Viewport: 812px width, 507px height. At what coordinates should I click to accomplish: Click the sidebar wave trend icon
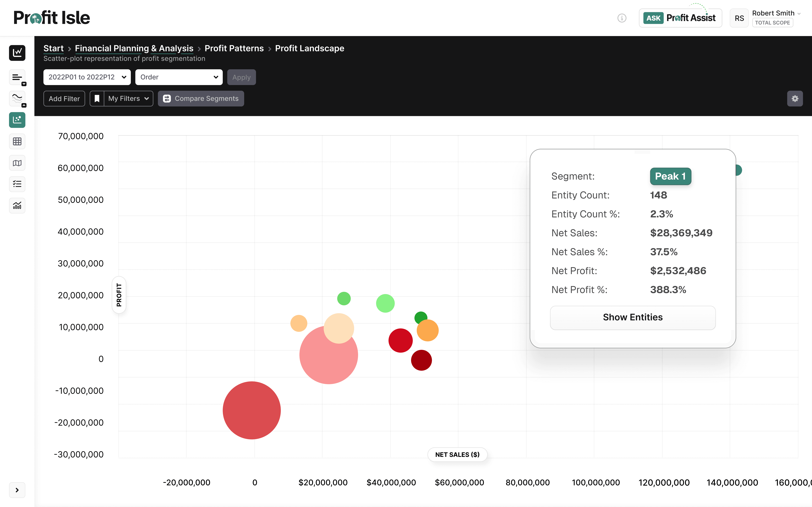17,99
